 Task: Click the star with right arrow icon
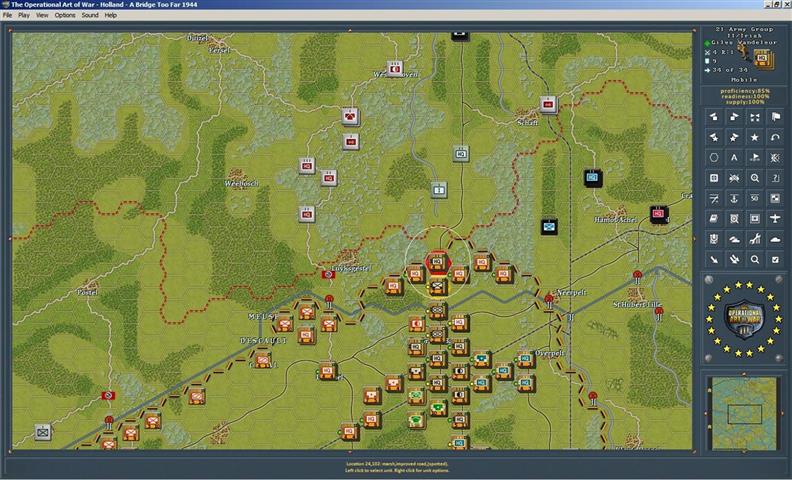pyautogui.click(x=734, y=137)
